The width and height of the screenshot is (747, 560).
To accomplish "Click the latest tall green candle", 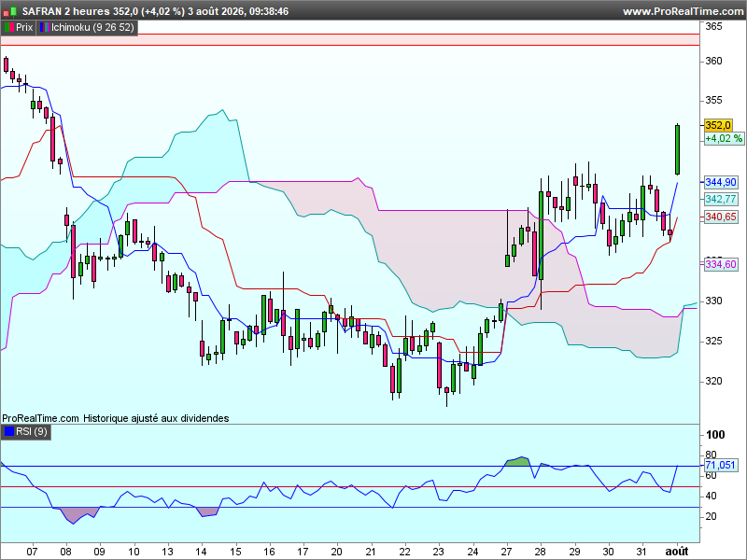I will (677, 149).
